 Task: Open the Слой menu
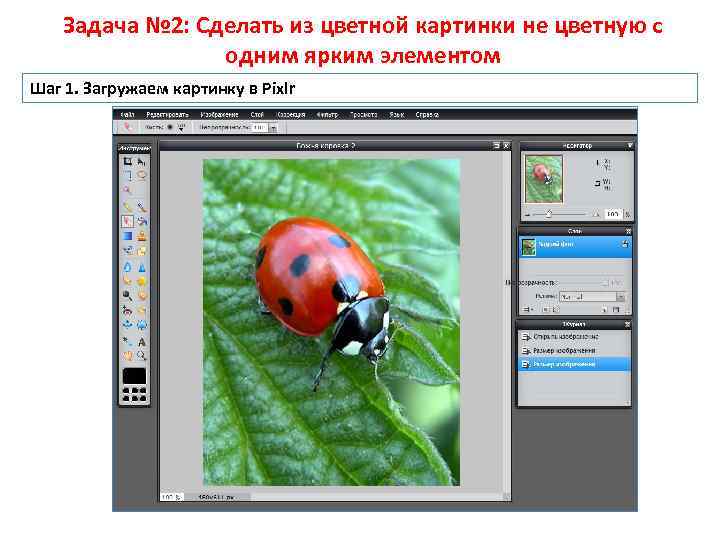pos(257,114)
